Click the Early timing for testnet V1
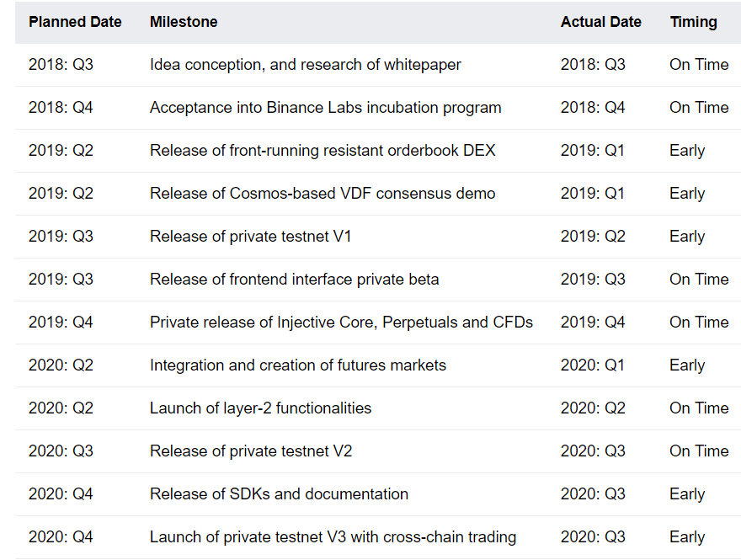 (x=686, y=237)
